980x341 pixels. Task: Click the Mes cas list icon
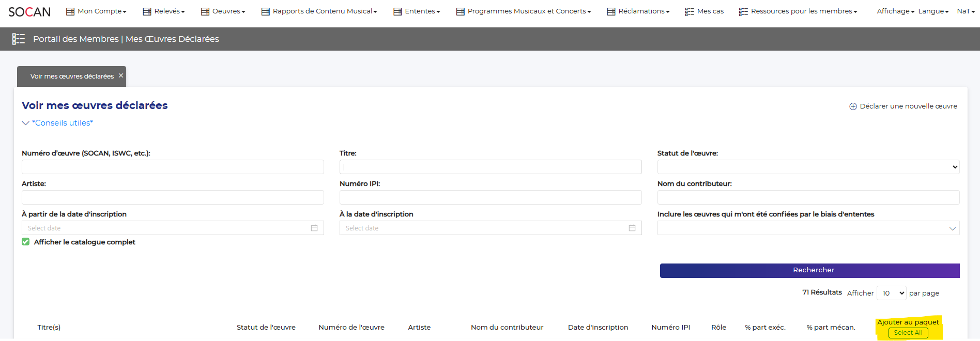pos(690,11)
